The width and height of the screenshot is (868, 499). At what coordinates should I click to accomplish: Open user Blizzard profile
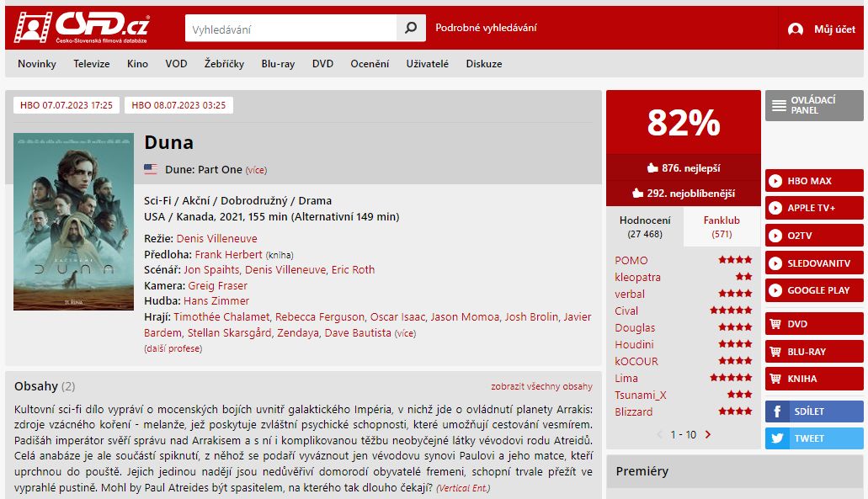633,412
